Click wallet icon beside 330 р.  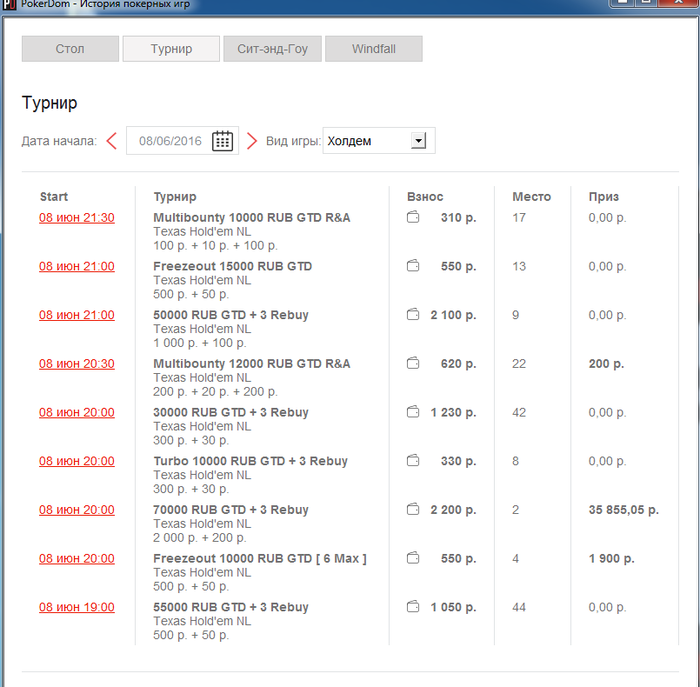[413, 461]
